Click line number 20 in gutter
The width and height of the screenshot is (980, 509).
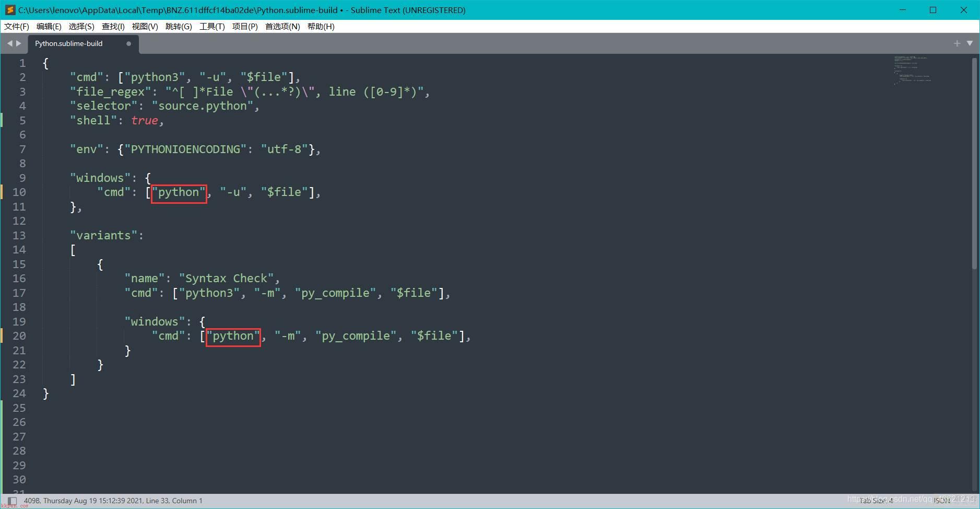pos(19,336)
